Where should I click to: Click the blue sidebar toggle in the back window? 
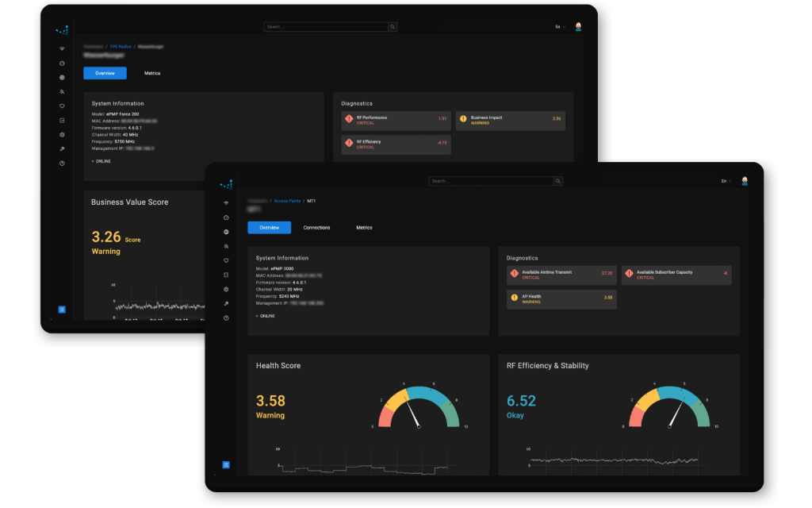(62, 309)
